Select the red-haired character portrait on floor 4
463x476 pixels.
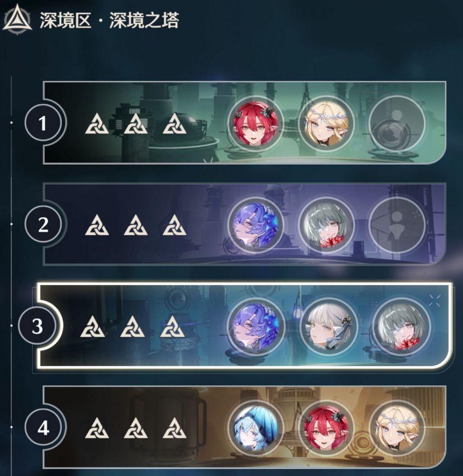(326, 428)
